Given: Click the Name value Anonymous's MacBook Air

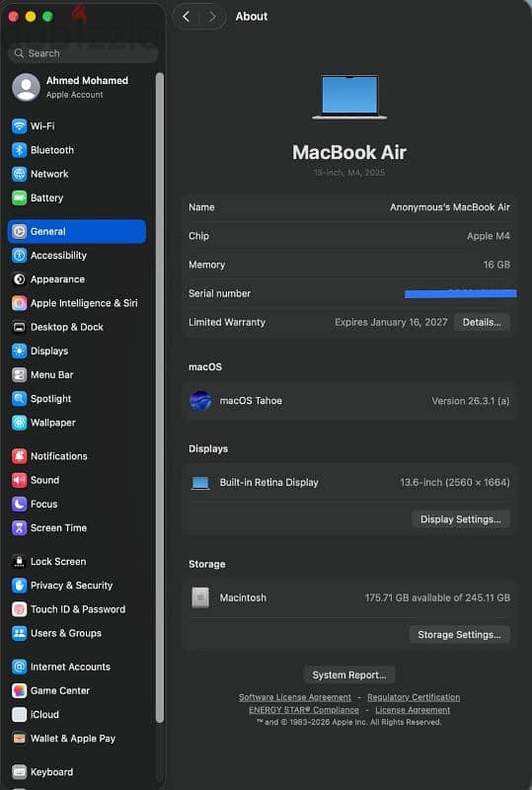Looking at the screenshot, I should coord(450,207).
